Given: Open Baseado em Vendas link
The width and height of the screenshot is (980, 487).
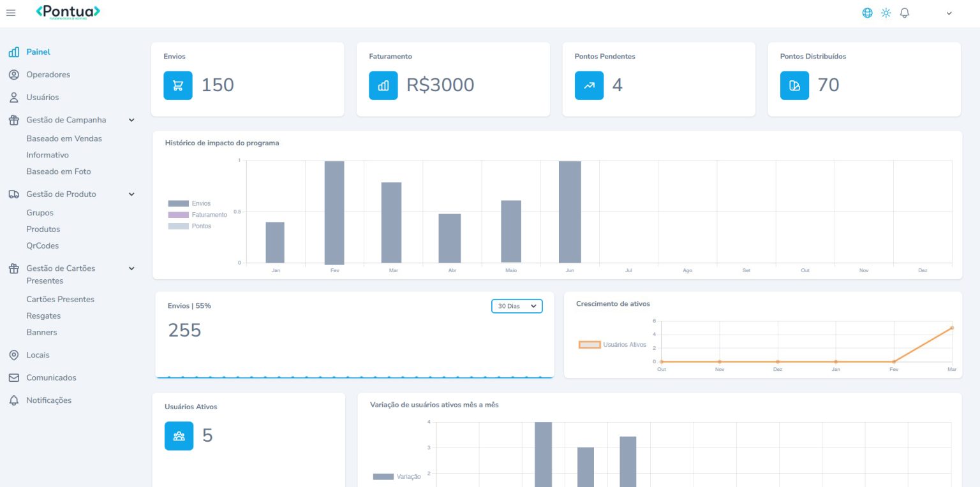Looking at the screenshot, I should coord(64,138).
